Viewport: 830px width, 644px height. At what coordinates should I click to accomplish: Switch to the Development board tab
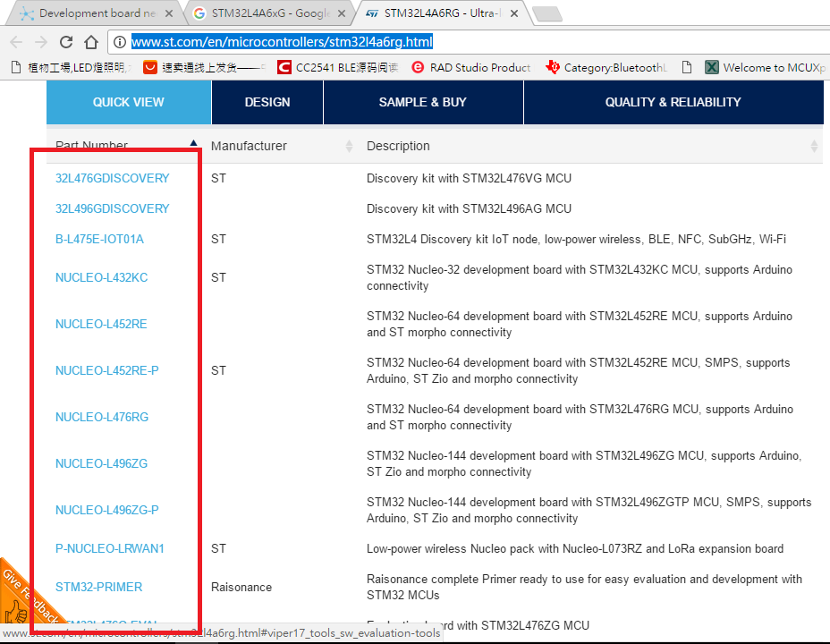coord(97,13)
